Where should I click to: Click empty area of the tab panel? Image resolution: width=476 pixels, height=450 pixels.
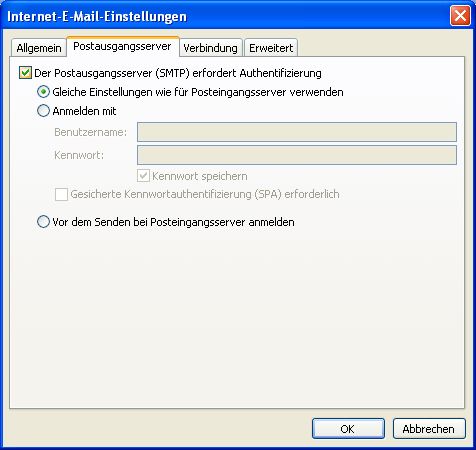click(x=237, y=317)
